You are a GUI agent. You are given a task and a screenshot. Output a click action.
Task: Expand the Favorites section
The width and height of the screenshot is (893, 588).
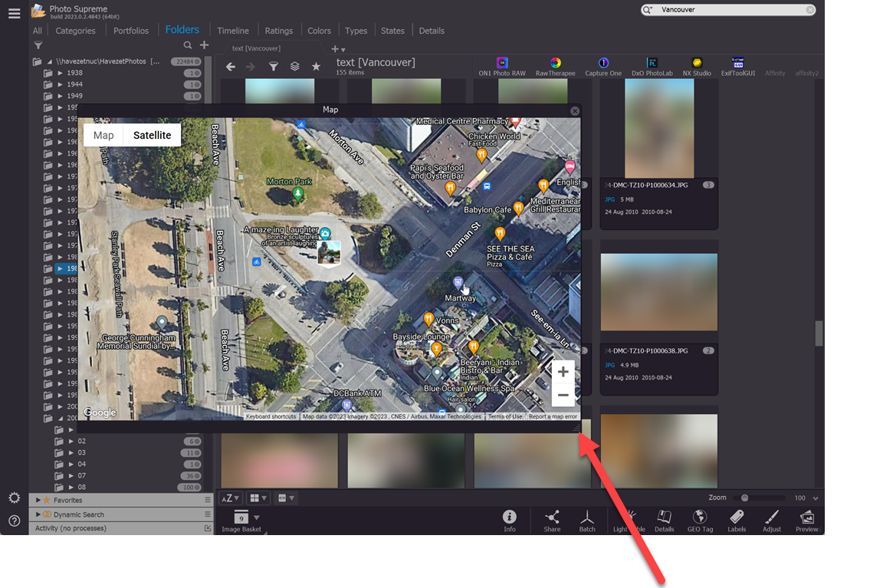[38, 501]
